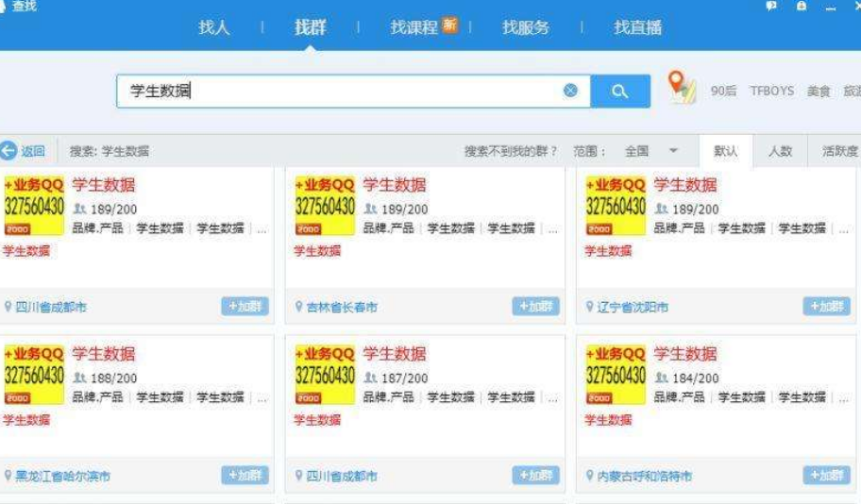Click the 184/200 member count
The image size is (861, 504).
[695, 378]
